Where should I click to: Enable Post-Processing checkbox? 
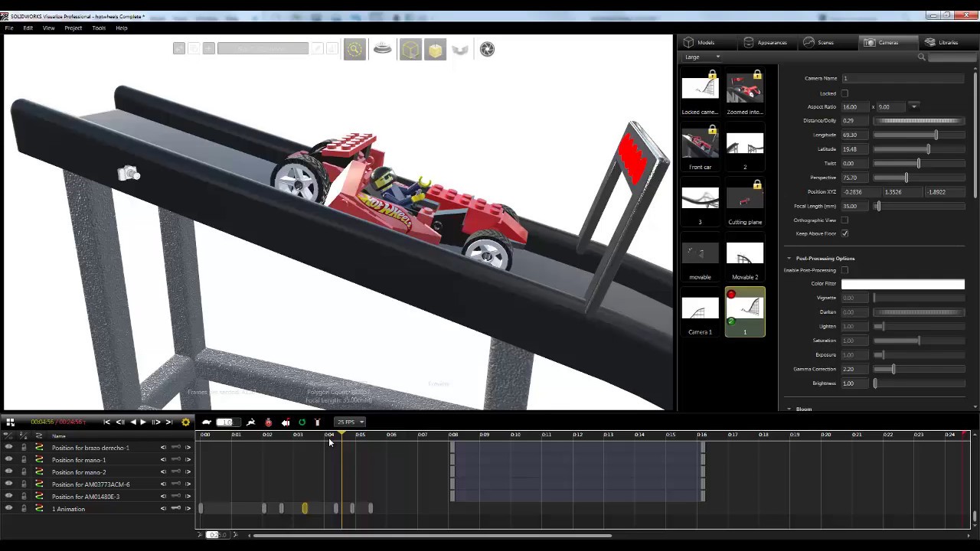pos(844,270)
